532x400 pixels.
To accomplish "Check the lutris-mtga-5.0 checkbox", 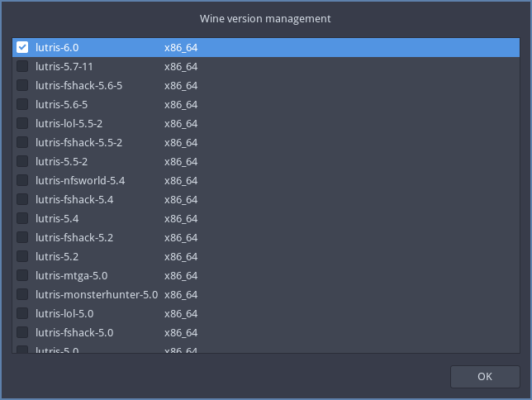I will (x=22, y=275).
